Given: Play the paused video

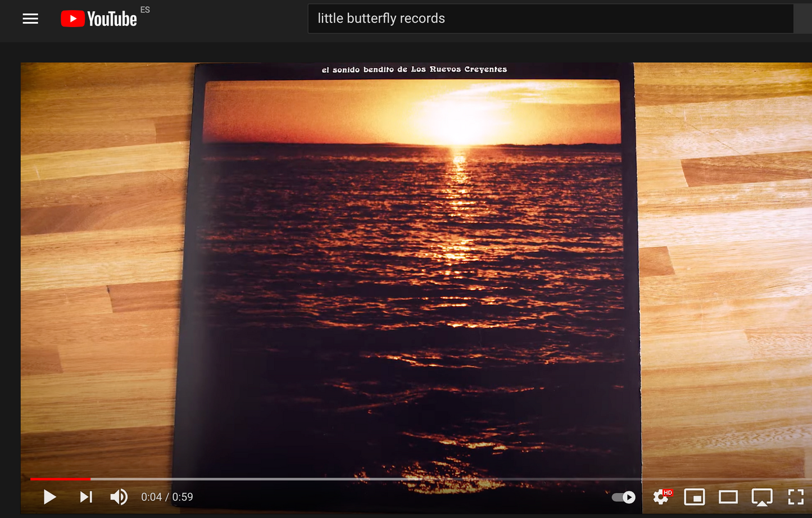Looking at the screenshot, I should pyautogui.click(x=49, y=497).
